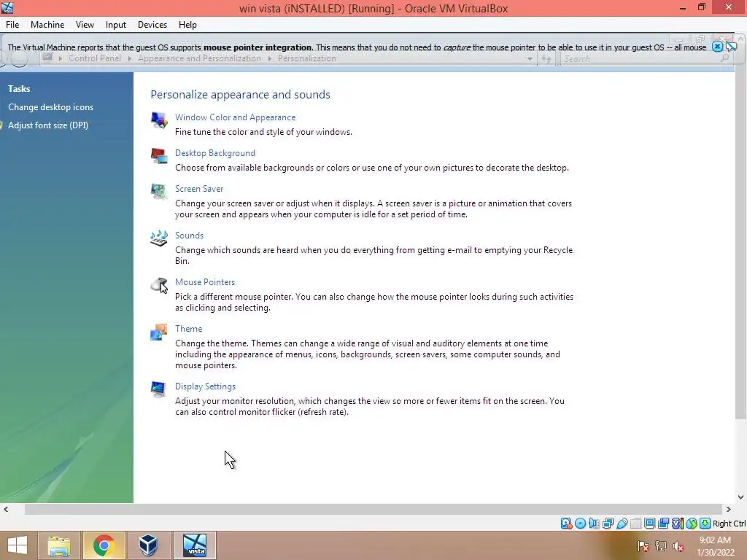Click the VirtualBox USB devices icon
Viewport: 747px width, 560px height.
click(x=622, y=524)
